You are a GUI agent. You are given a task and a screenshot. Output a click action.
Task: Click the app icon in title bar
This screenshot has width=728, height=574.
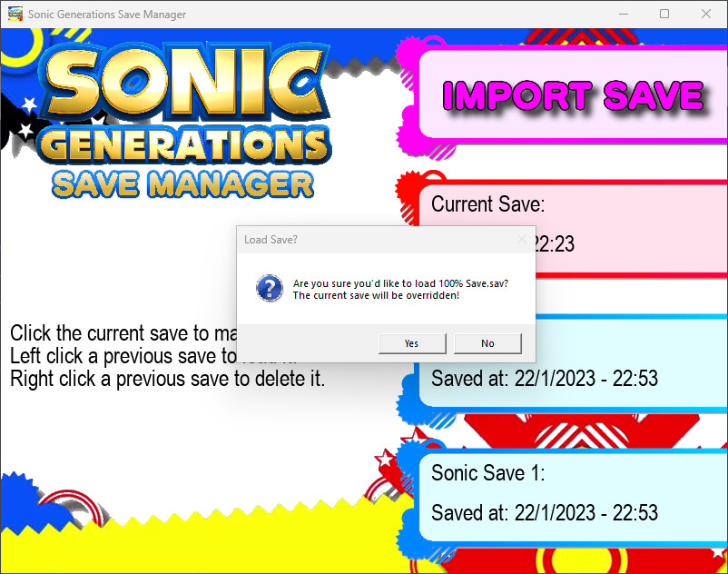tap(15, 15)
